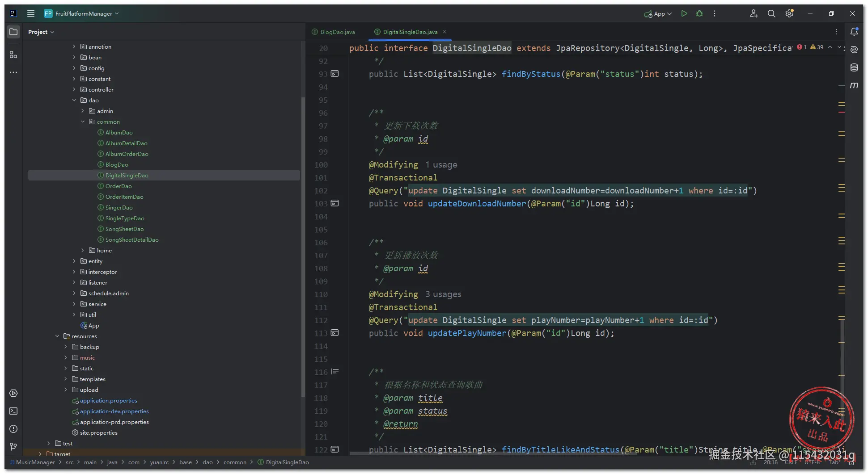Open SingerDao in the project tree
Screen dimensions: 868x474
[x=119, y=207]
